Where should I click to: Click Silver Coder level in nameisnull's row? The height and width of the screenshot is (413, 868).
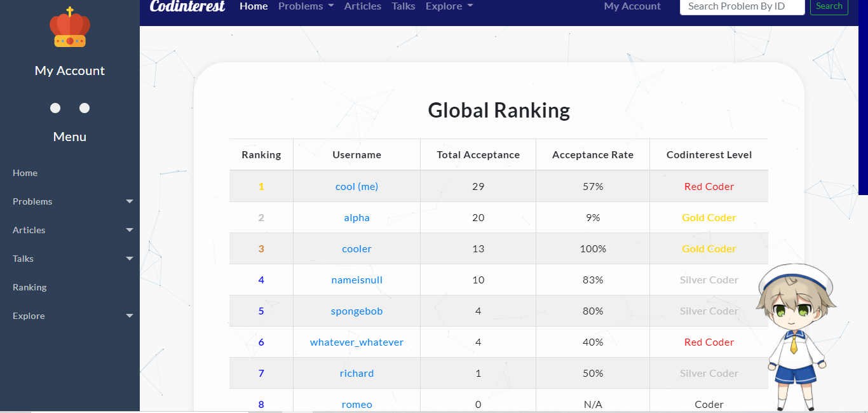(709, 280)
